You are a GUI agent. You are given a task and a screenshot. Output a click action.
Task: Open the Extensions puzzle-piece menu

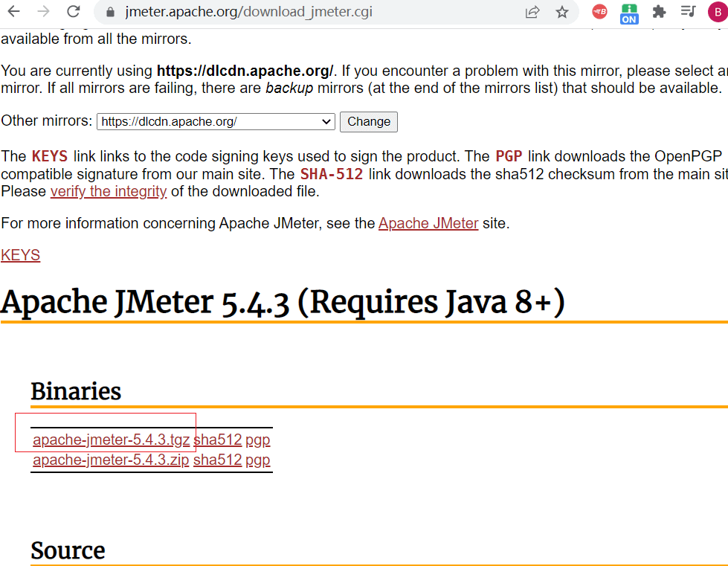tap(659, 12)
